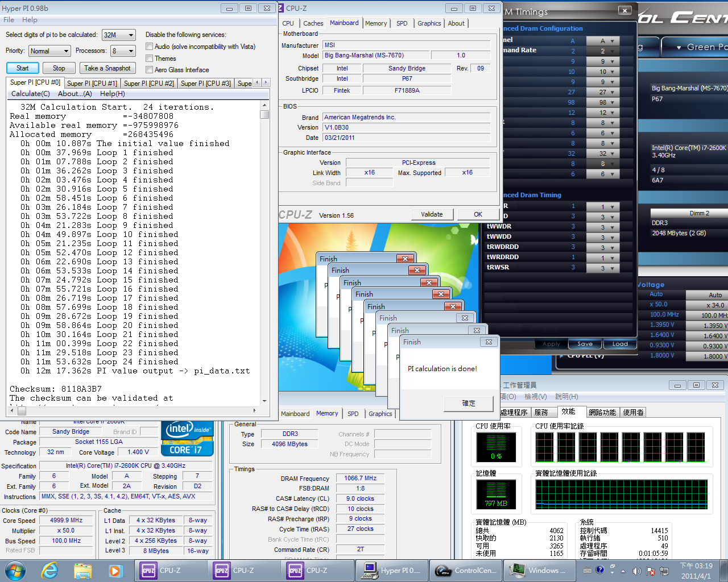The image size is (728, 582).
Task: Click the input language keyboard tray icon
Action: click(x=588, y=571)
